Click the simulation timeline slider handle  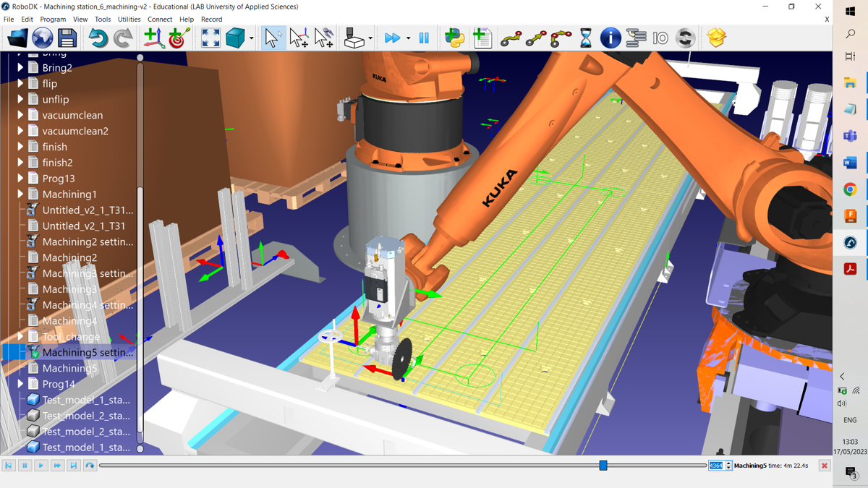click(x=603, y=466)
